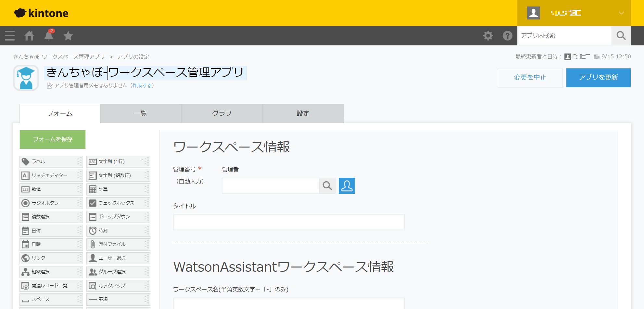The image size is (644, 309).
Task: Open notifications bell with 2 badge
Action: (49, 36)
